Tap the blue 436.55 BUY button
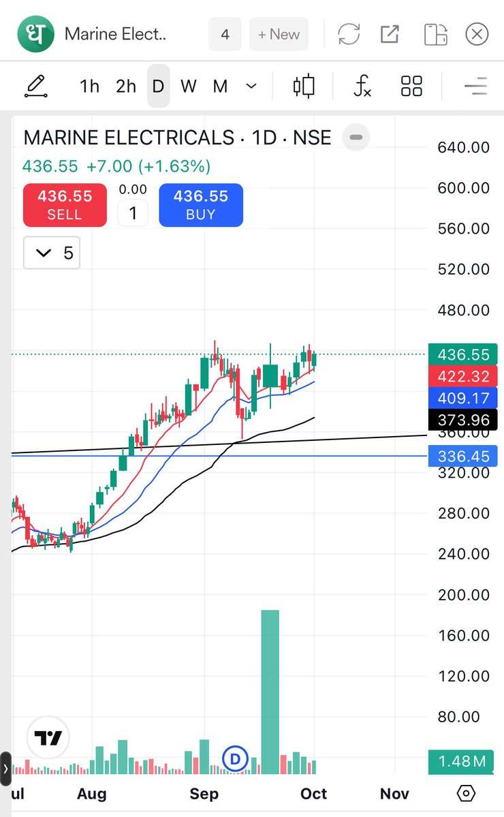Image resolution: width=504 pixels, height=817 pixels. (x=201, y=205)
